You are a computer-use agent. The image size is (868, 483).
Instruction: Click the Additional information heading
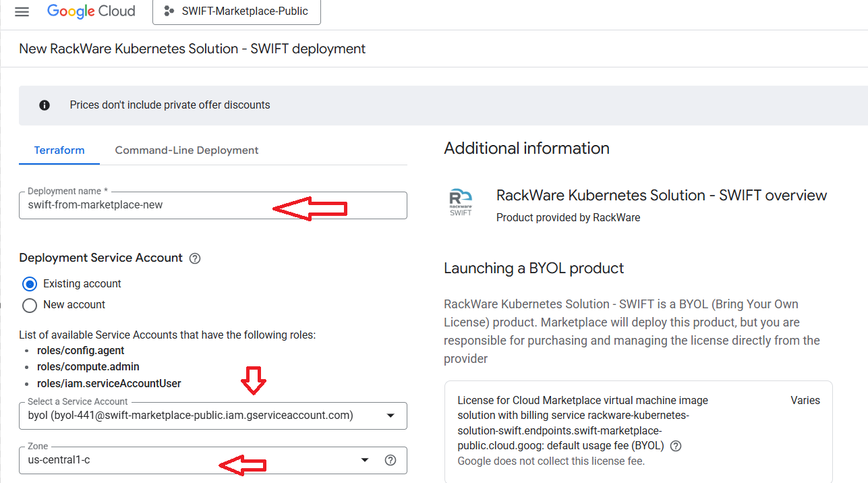(527, 148)
